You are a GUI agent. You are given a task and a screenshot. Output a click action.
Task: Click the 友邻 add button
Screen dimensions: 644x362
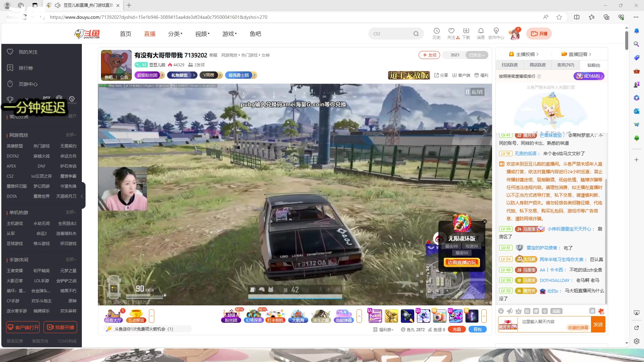click(x=429, y=55)
